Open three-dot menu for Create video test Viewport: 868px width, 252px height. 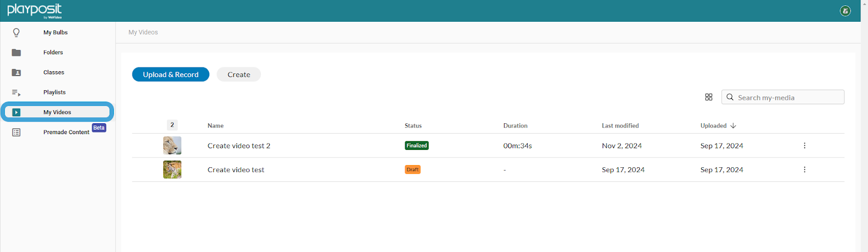805,169
